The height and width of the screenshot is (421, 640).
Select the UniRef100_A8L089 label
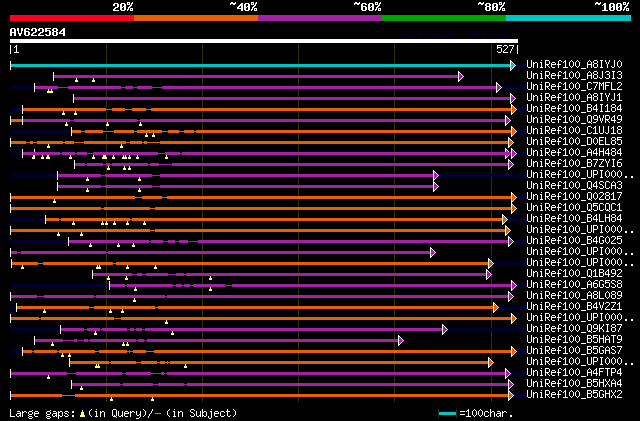click(x=574, y=295)
